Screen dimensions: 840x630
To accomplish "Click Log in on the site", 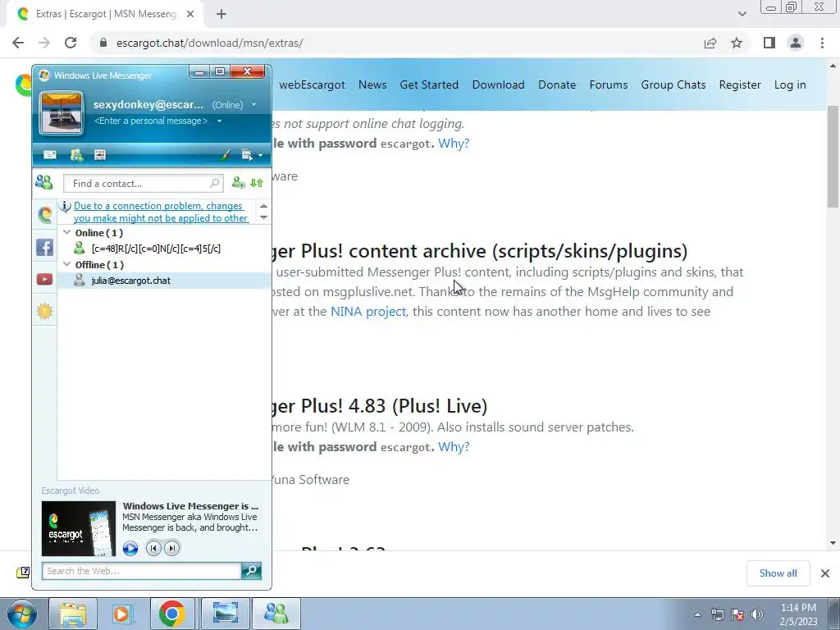I will coord(790,84).
